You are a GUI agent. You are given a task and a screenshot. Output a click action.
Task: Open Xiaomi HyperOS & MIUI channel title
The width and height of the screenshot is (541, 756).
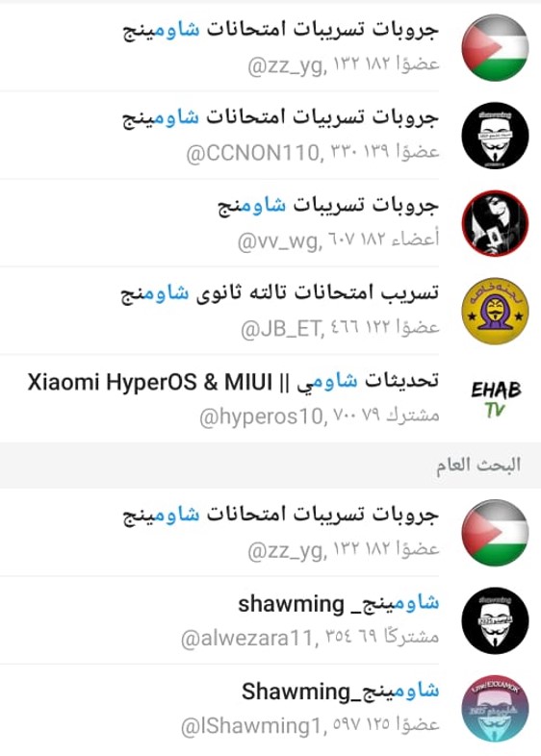coord(234,382)
